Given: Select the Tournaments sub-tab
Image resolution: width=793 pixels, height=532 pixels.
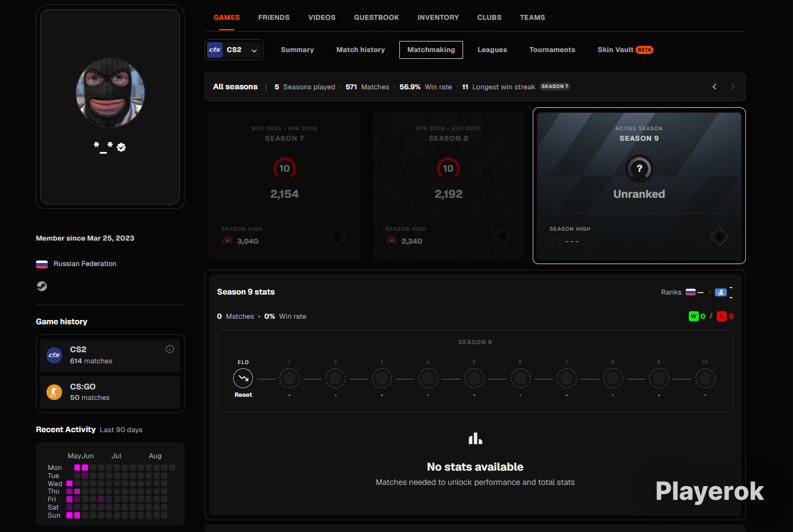Looking at the screenshot, I should [552, 50].
